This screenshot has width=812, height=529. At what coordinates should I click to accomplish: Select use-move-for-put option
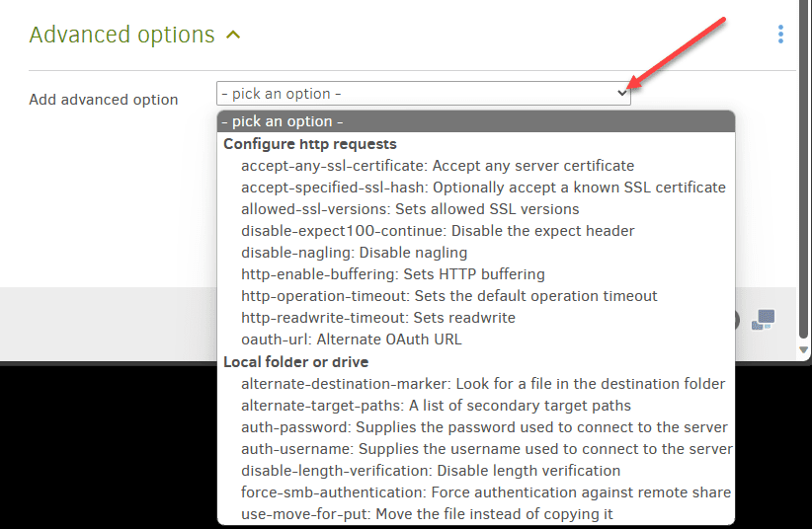427,514
